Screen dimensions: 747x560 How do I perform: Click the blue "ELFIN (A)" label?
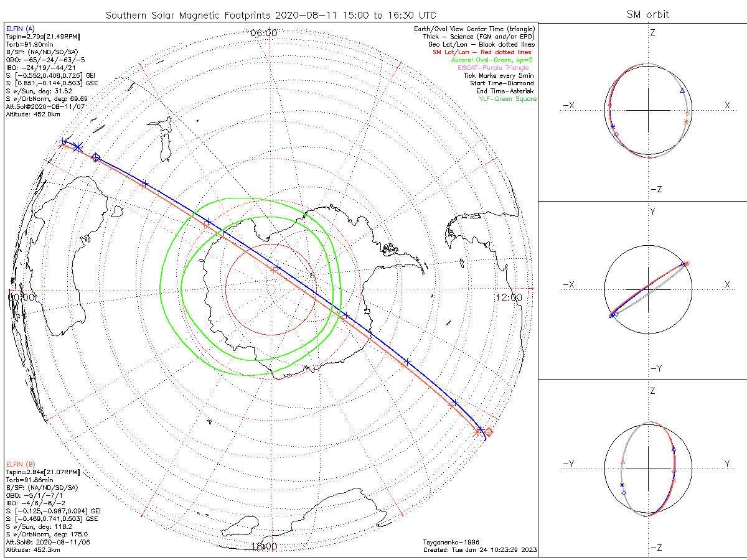tap(21, 29)
